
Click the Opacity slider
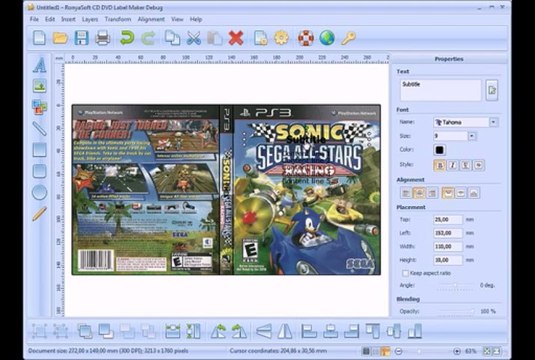pos(456,311)
